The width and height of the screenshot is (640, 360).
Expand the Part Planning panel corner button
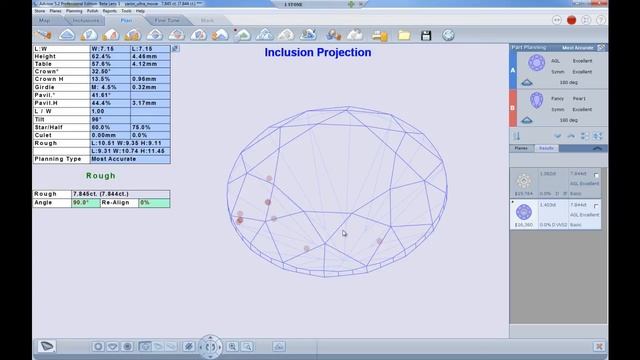pos(601,48)
